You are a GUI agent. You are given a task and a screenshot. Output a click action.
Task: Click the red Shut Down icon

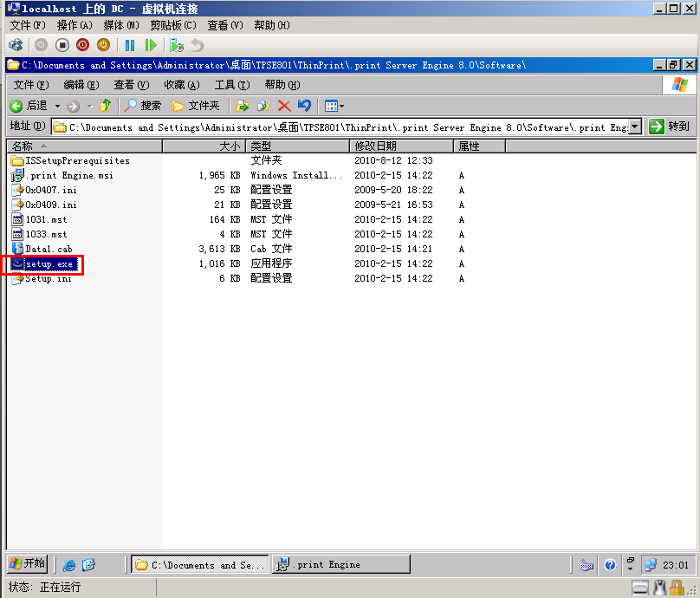[x=82, y=45]
